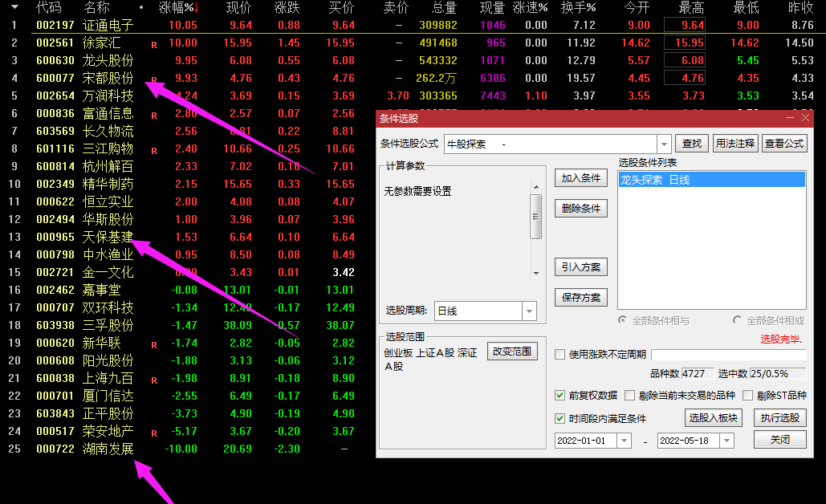Select stock row 万润科技

point(413,96)
